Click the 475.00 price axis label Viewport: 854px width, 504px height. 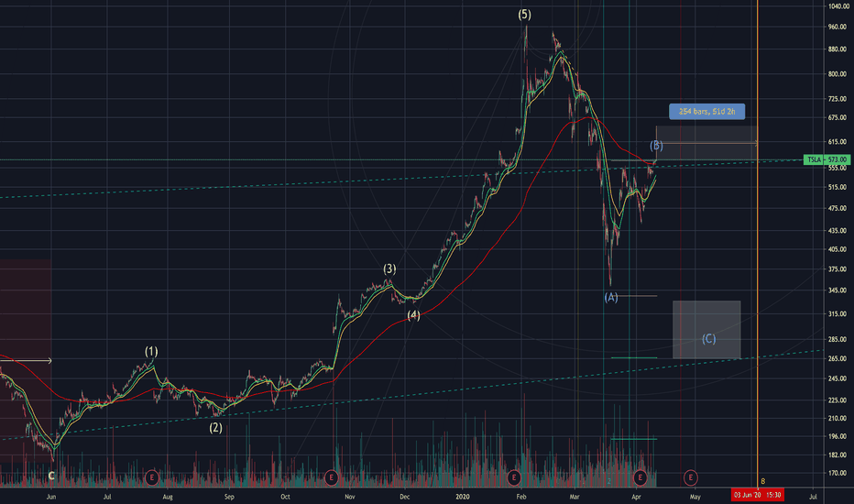pos(838,208)
